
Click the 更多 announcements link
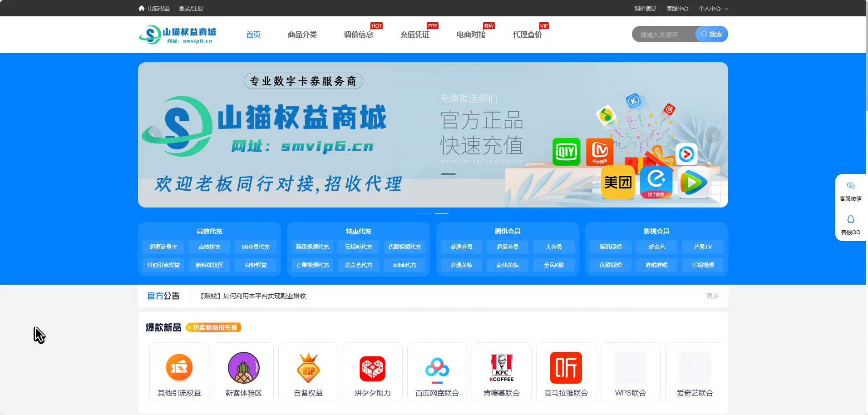coord(712,296)
